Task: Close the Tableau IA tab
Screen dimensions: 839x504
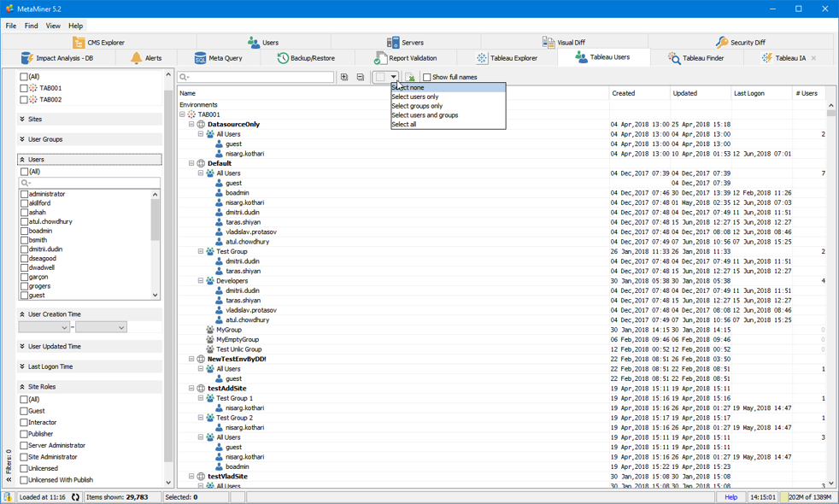Action: 814,58
